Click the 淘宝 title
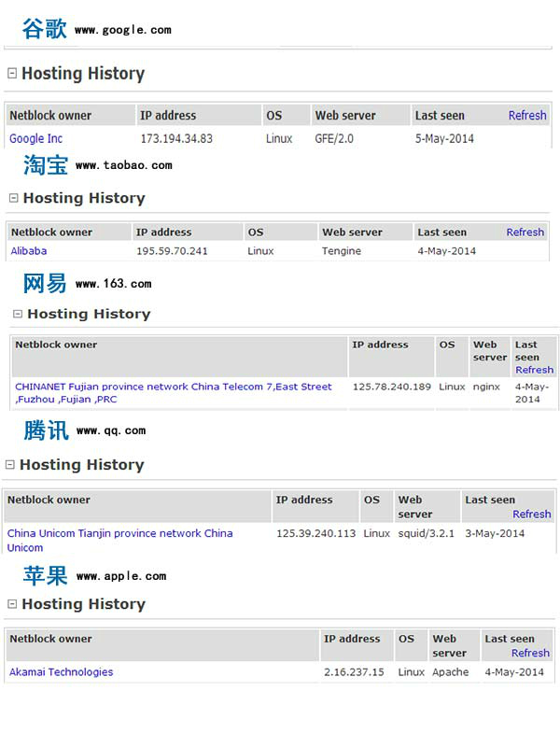This screenshot has width=560, height=747. [46, 165]
